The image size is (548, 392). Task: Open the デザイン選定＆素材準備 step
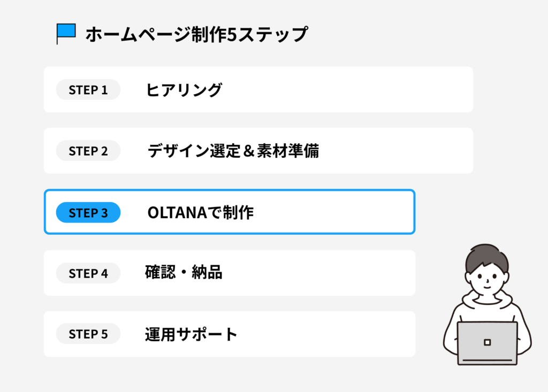(x=233, y=151)
